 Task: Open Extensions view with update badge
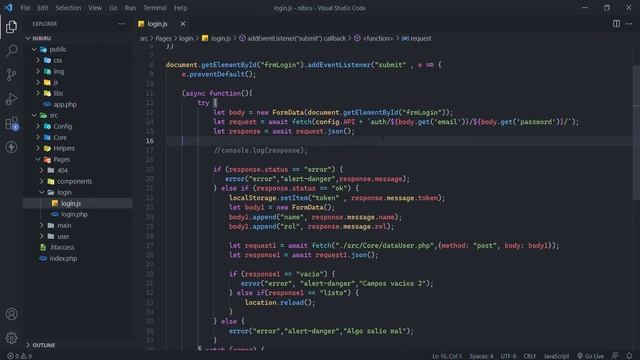pos(11,123)
